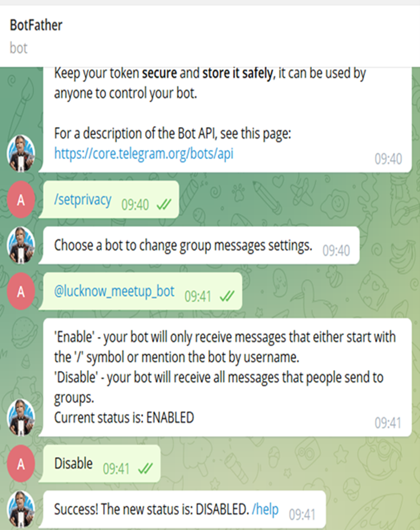Click the /setprivacy command in chat
The image size is (420, 530).
point(83,200)
